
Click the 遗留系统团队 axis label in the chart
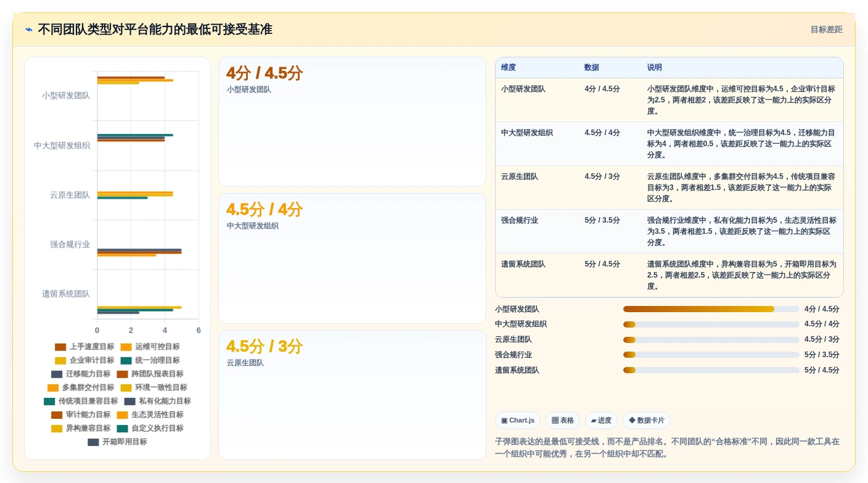coord(66,294)
